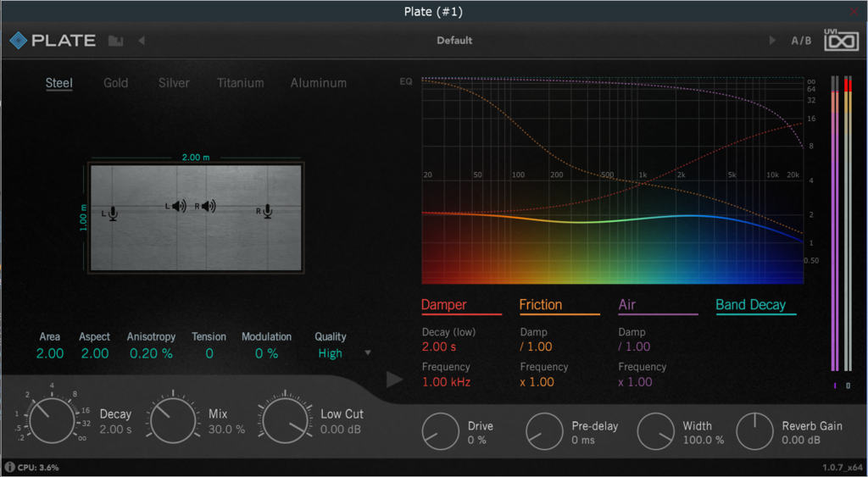Click the Reverb Gain 0.00 dB readout

point(802,441)
